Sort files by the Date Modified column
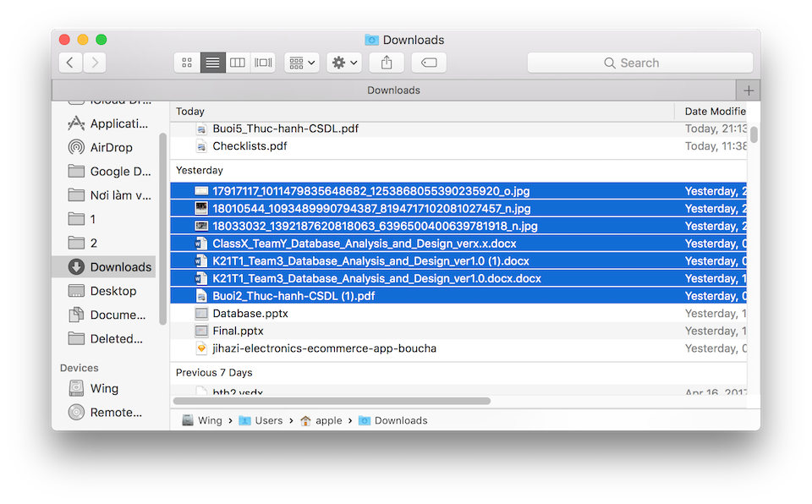Viewport: 812px width, 504px height. pos(716,111)
